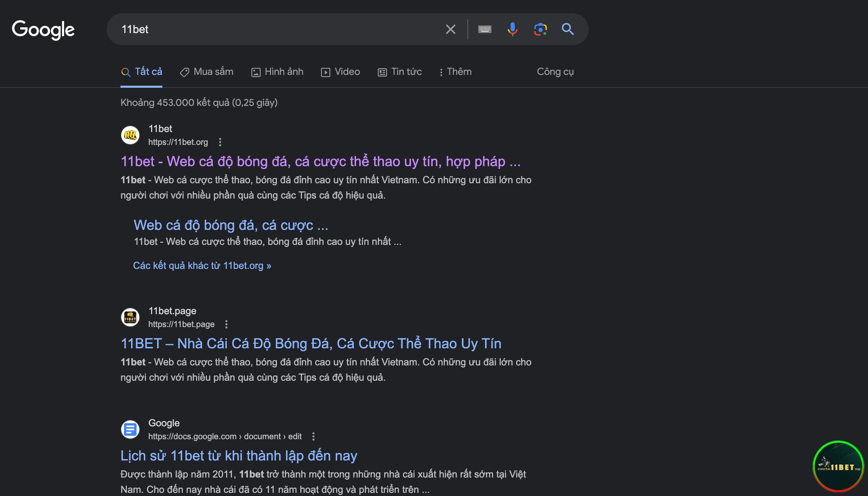Clear the search query with X icon
The image size is (868, 496).
tap(450, 29)
